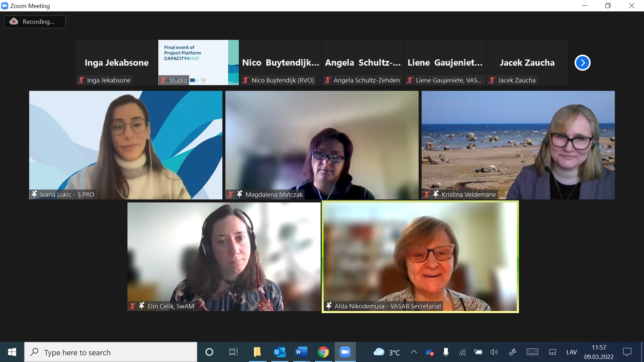Click pin icon on Alda Nikodemusa's video
The width and height of the screenshot is (644, 362).
pos(329,306)
